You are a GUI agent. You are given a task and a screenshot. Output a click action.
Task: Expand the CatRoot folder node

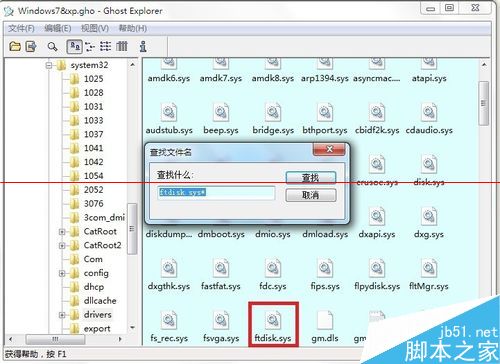pos(62,231)
